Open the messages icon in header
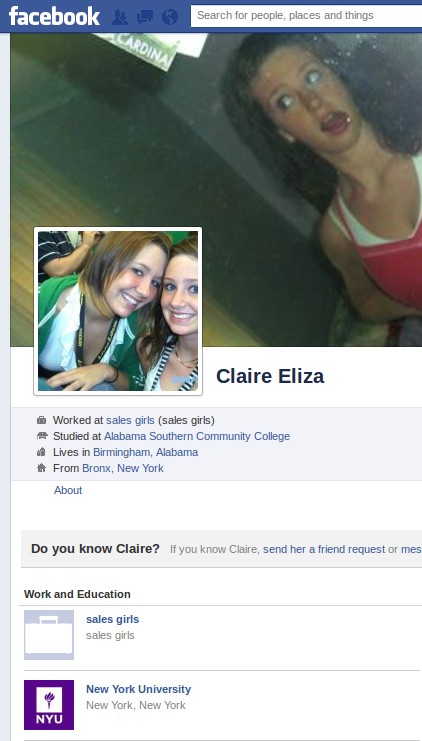Image resolution: width=422 pixels, height=741 pixels. tap(145, 17)
